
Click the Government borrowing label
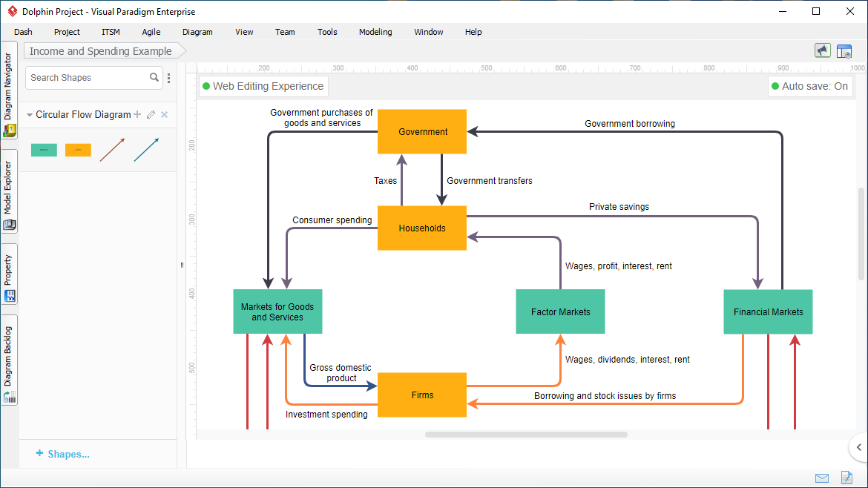(x=630, y=124)
